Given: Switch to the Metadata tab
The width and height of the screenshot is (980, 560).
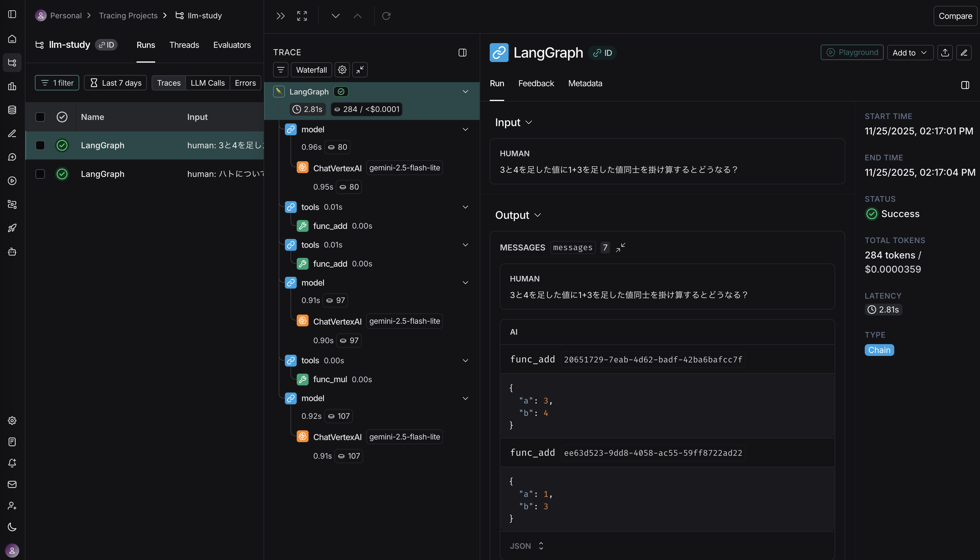Looking at the screenshot, I should pyautogui.click(x=585, y=84).
